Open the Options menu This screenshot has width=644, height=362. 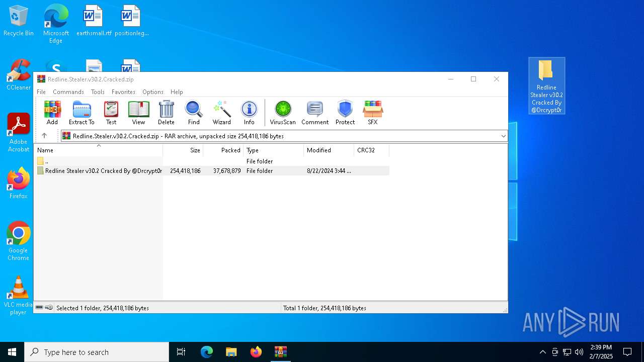pos(153,92)
